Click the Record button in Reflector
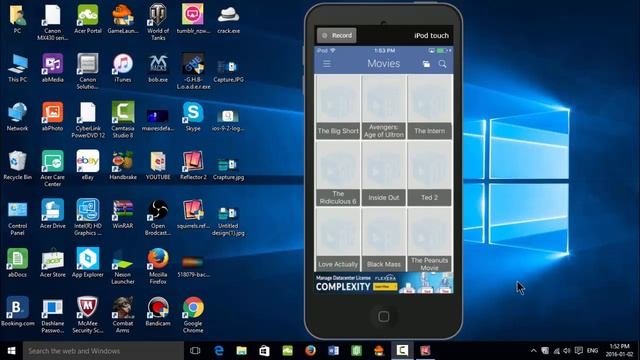The height and width of the screenshot is (360, 640). tap(337, 36)
